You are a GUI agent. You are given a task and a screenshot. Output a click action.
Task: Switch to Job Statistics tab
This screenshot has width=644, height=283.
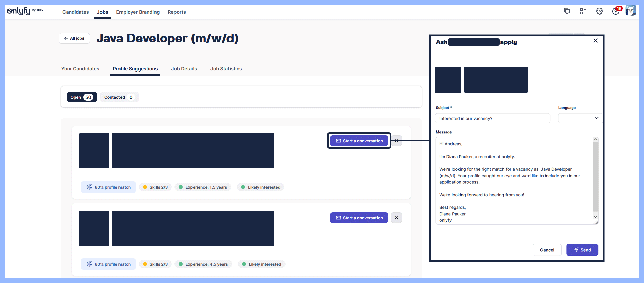(226, 69)
